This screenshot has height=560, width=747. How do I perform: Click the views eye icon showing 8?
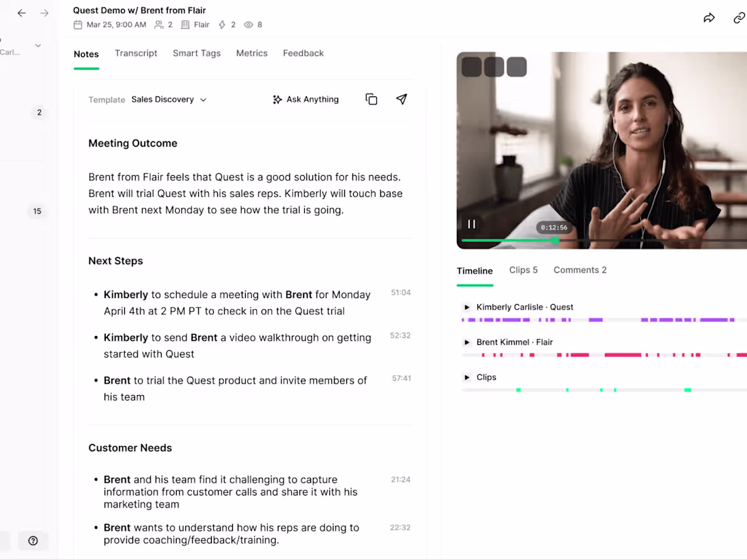pyautogui.click(x=249, y=24)
